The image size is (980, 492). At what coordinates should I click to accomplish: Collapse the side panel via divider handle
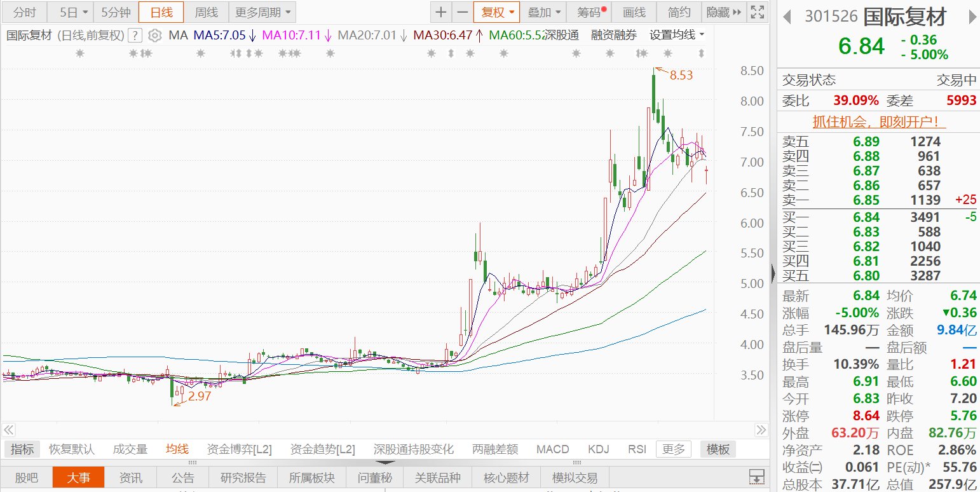point(773,273)
